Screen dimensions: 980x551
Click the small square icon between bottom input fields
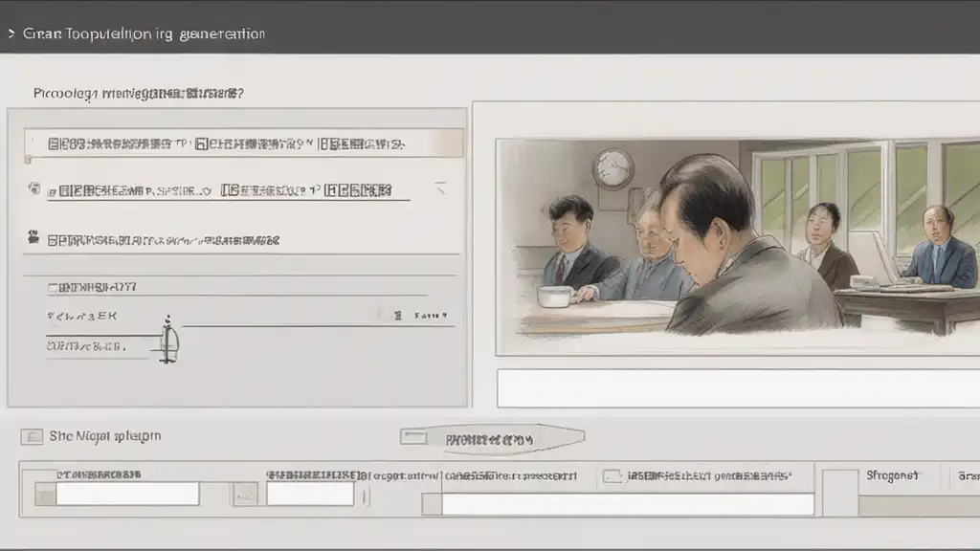point(245,495)
